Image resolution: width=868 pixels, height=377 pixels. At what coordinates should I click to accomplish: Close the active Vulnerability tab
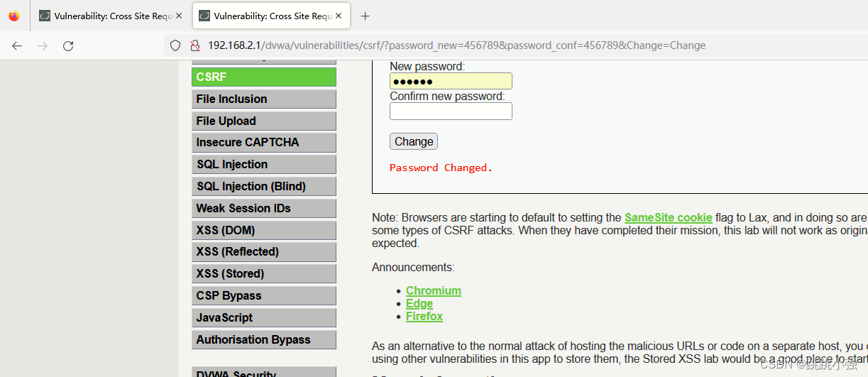point(339,16)
